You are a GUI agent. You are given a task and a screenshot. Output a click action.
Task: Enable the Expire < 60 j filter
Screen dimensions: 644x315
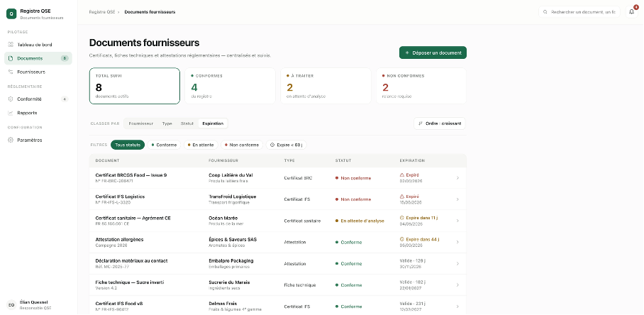coord(287,145)
